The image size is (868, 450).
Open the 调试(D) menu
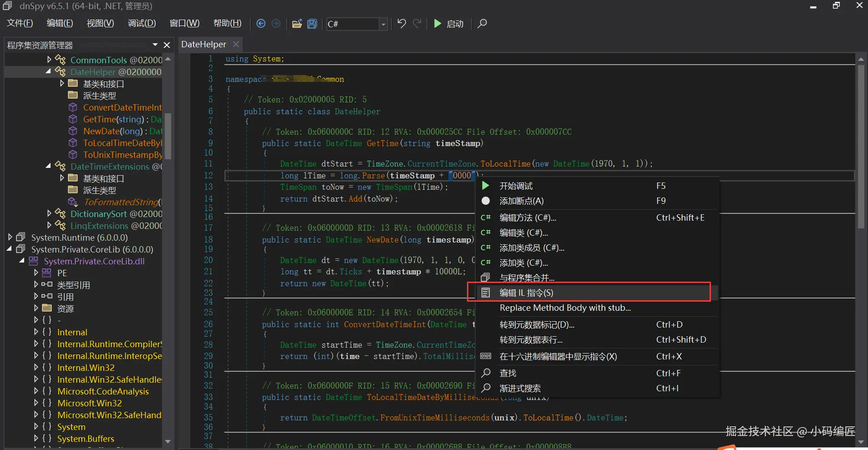[142, 23]
